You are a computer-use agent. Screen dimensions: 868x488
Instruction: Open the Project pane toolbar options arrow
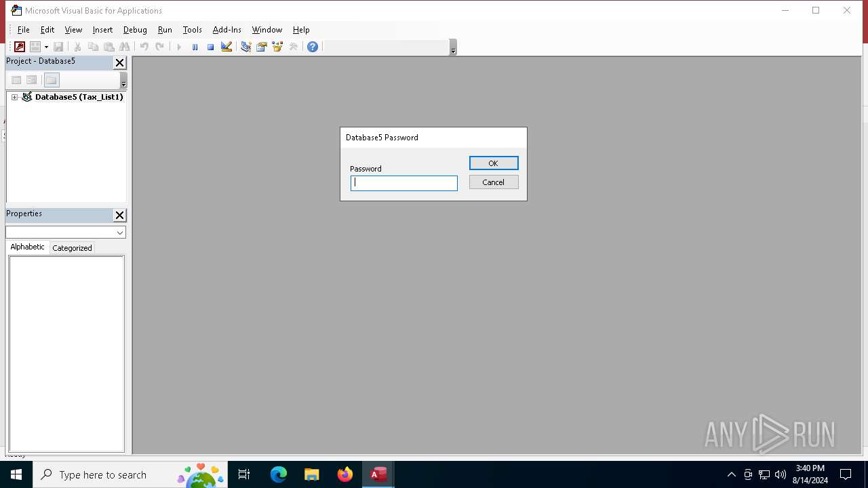click(123, 81)
